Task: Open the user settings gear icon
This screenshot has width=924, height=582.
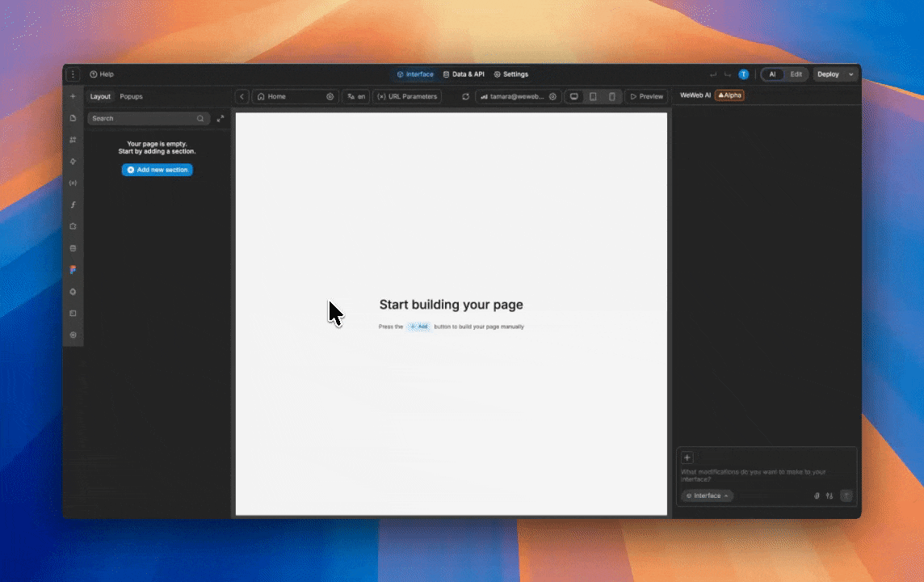Action: 552,97
